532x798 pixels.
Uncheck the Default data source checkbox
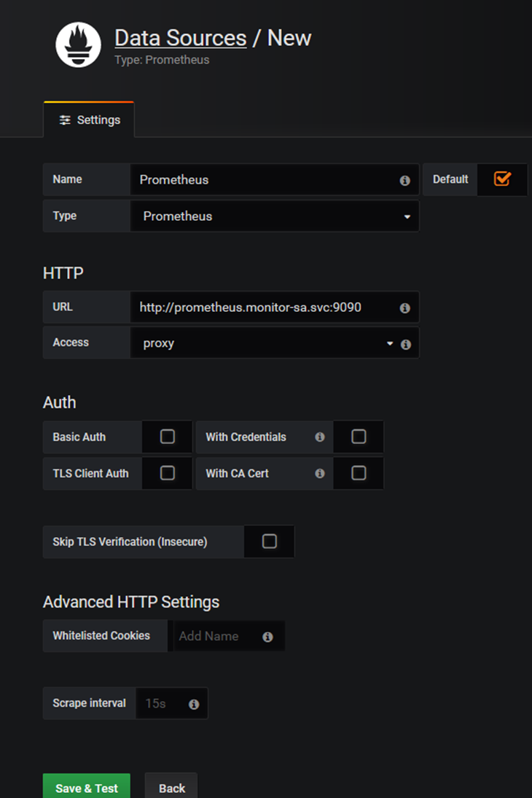click(x=502, y=179)
